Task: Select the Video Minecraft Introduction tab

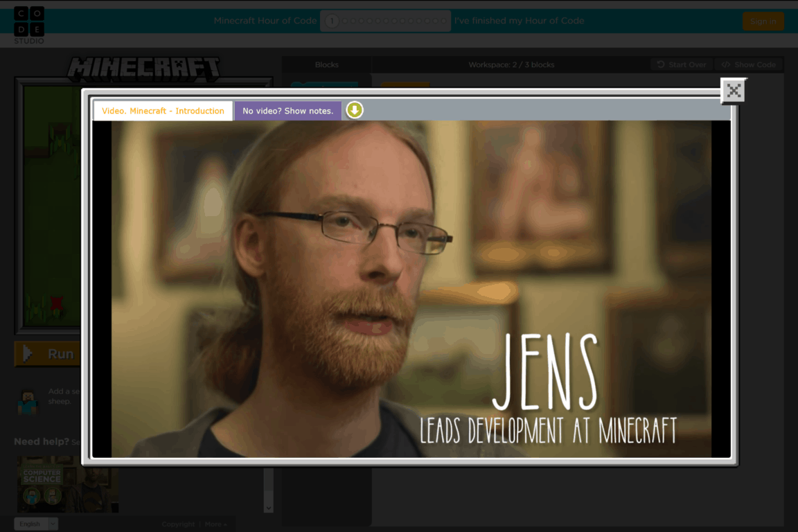Action: [x=163, y=111]
